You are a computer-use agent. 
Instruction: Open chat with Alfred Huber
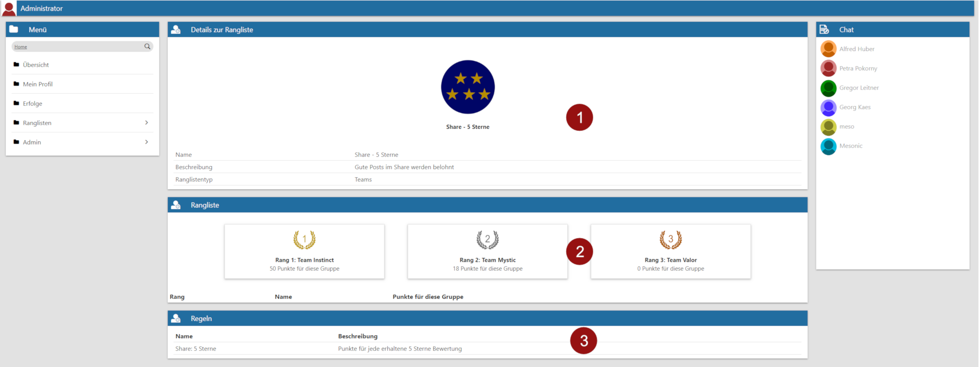[x=857, y=49]
